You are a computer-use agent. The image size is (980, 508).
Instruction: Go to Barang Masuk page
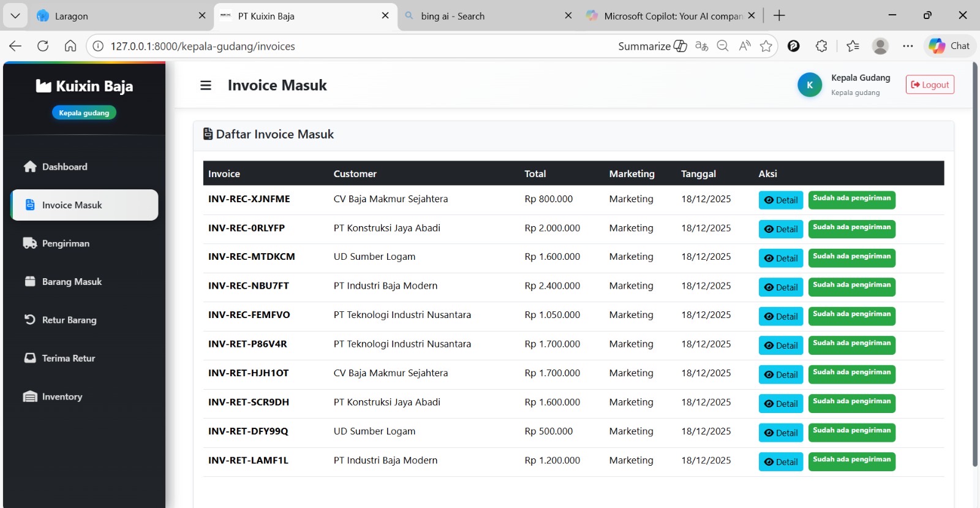84,281
